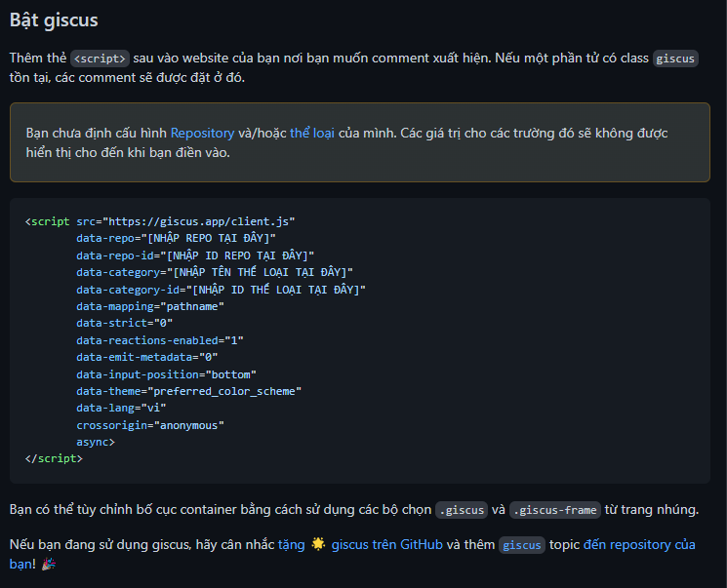
Task: Click the 'tồn tại, các comment' sentence
Action: tap(127, 77)
